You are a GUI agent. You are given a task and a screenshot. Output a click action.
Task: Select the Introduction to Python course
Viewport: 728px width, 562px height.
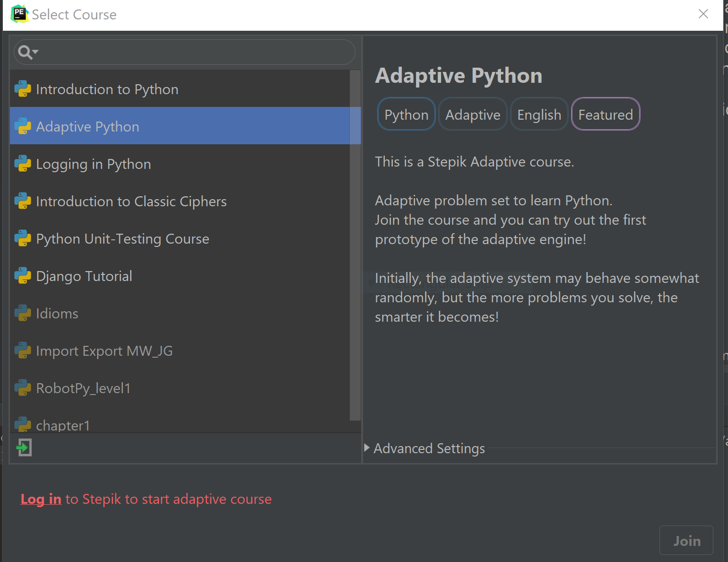(180, 89)
